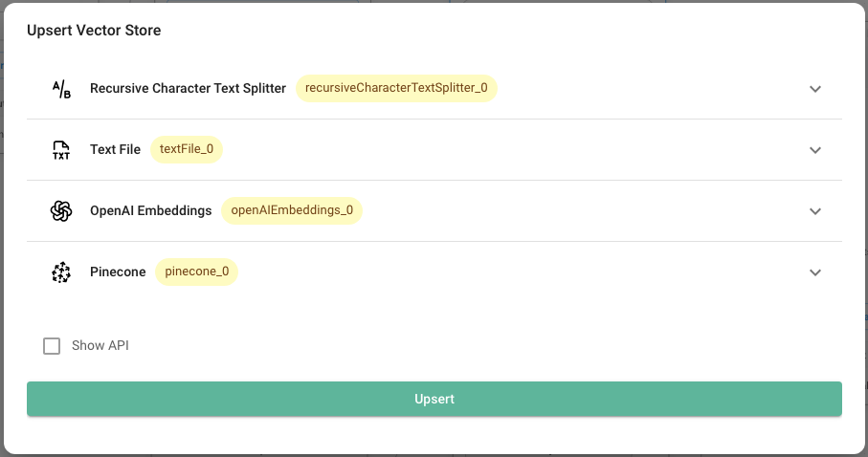Click the Text File row title

pyautogui.click(x=115, y=149)
